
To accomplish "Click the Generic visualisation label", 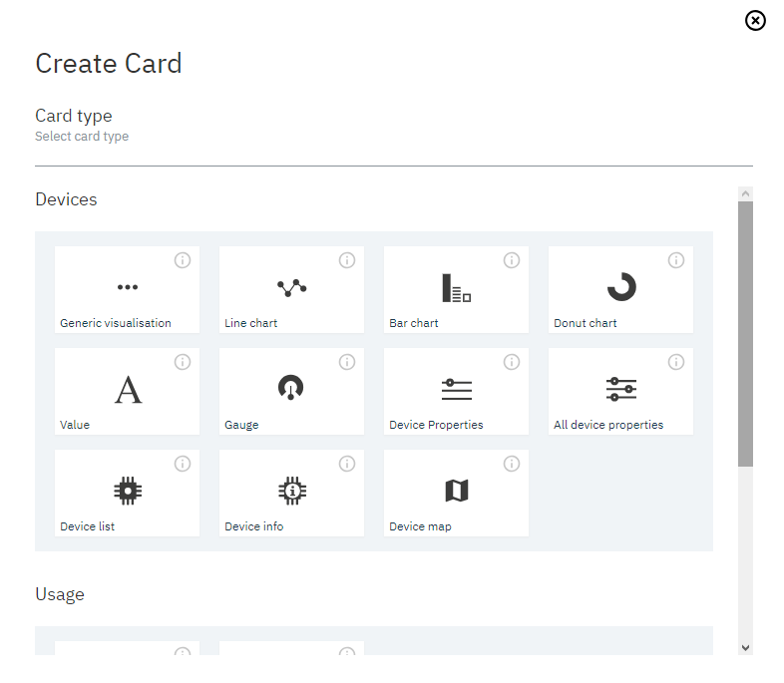I will [116, 323].
